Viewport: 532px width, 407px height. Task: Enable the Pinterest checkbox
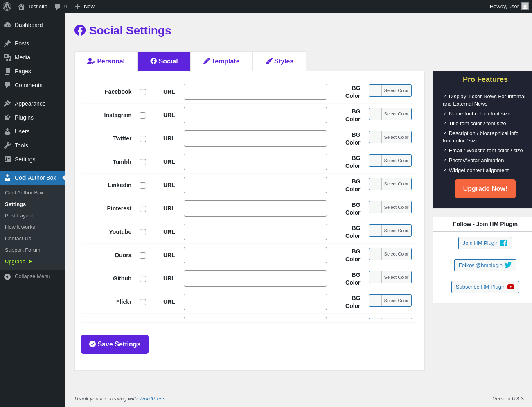point(143,209)
